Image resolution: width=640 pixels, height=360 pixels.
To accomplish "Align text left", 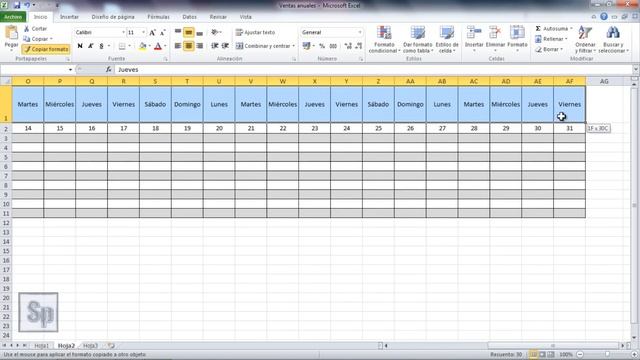I will [178, 46].
